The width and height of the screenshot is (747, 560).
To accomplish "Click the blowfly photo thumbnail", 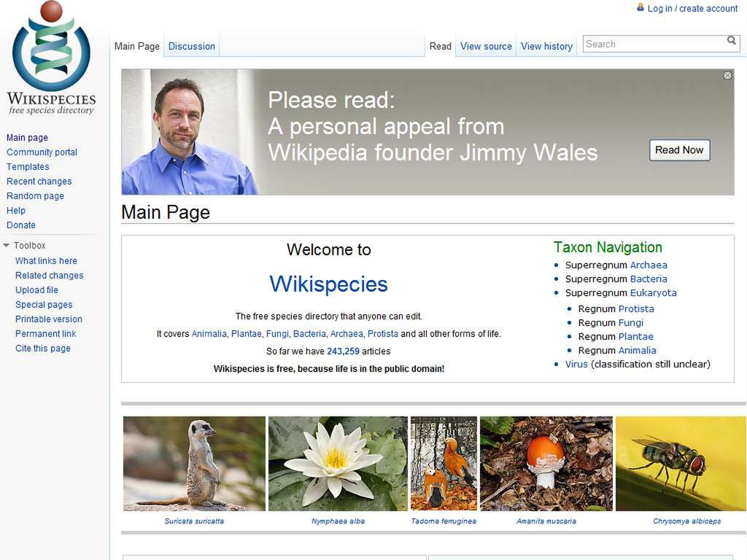I will tap(681, 464).
